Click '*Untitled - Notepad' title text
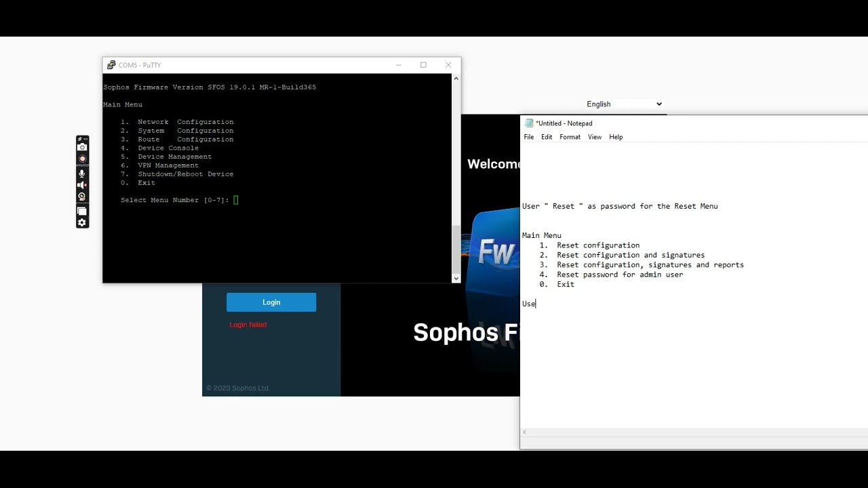This screenshot has width=868, height=488. (x=564, y=123)
